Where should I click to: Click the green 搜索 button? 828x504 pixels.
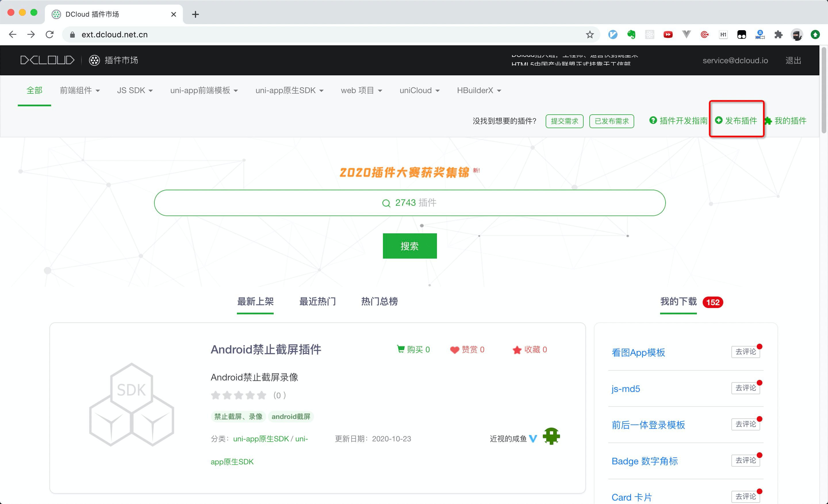click(410, 246)
